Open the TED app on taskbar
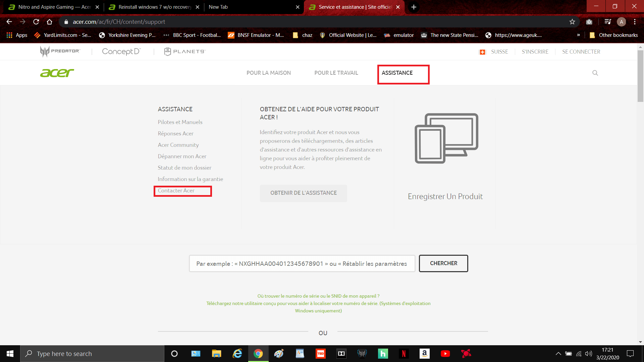Image resolution: width=644 pixels, height=362 pixels. tap(320, 354)
